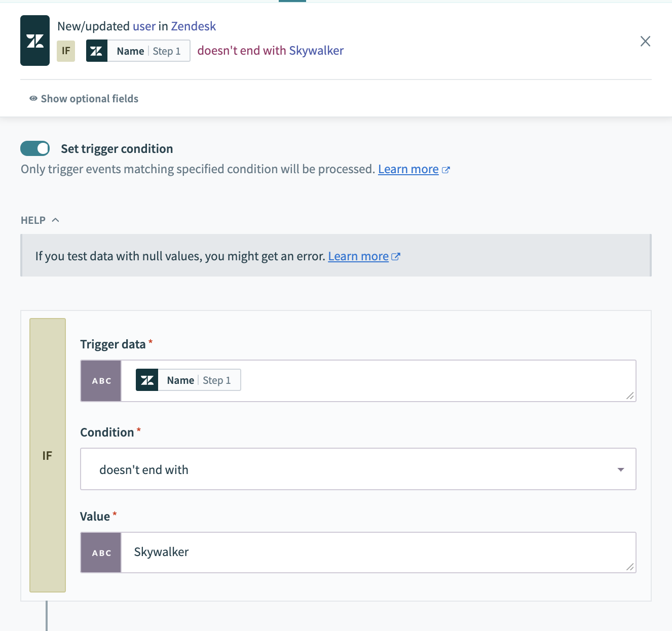This screenshot has height=631, width=672.
Task: Click the Value field containing Skywalker
Action: click(375, 553)
